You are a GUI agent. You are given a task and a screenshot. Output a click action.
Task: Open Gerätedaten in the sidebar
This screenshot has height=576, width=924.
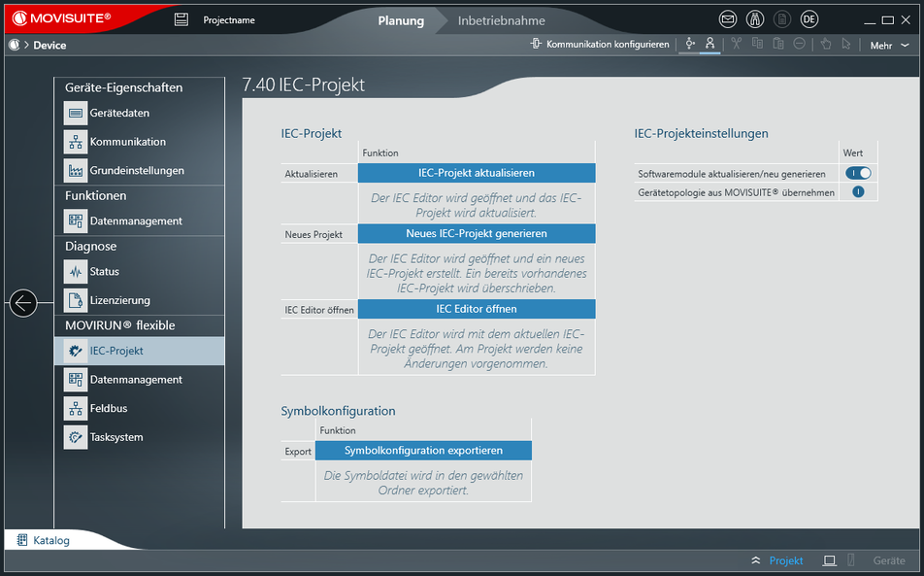point(119,113)
